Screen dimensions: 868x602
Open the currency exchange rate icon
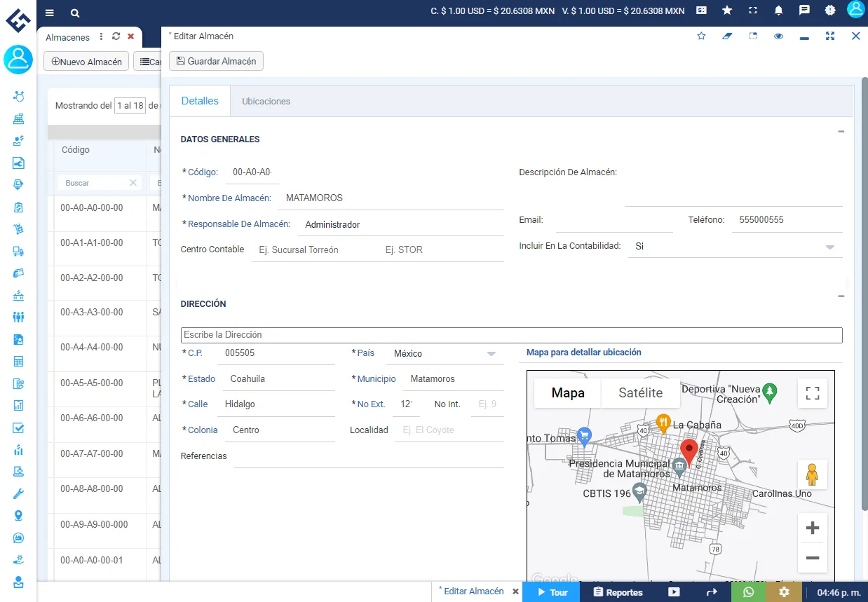701,11
